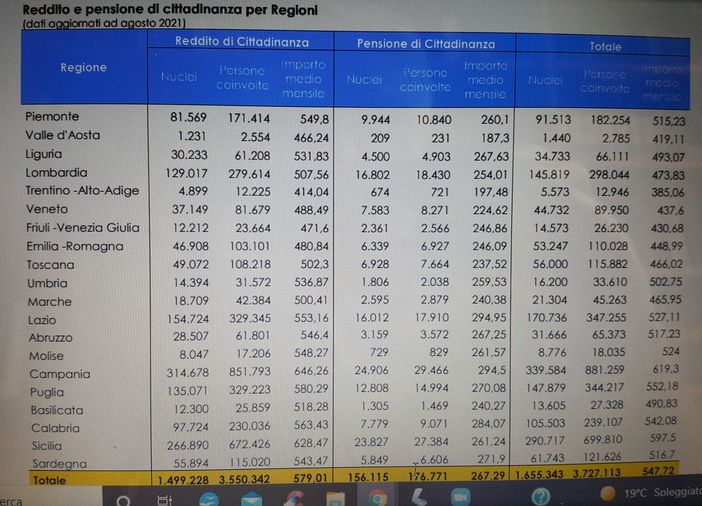Click the 'Pensione di Cittadinanza' header
Viewport: 702px width, 506px height.
point(426,43)
